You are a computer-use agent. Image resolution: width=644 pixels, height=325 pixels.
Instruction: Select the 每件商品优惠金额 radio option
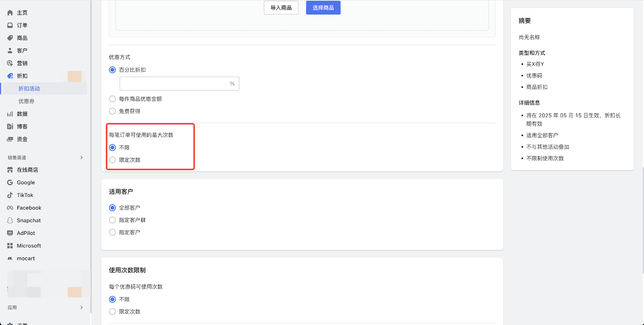pos(112,99)
